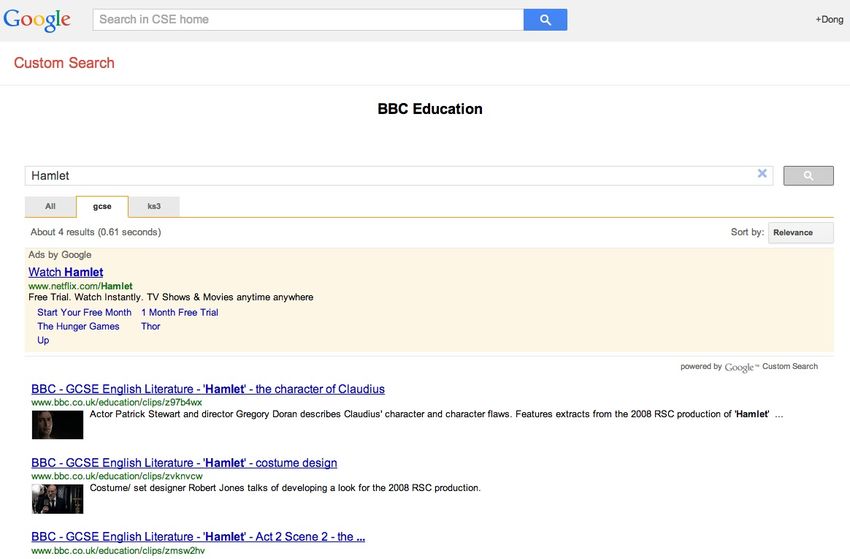The width and height of the screenshot is (850, 559).
Task: Click the blue search magnifier button
Action: (545, 20)
